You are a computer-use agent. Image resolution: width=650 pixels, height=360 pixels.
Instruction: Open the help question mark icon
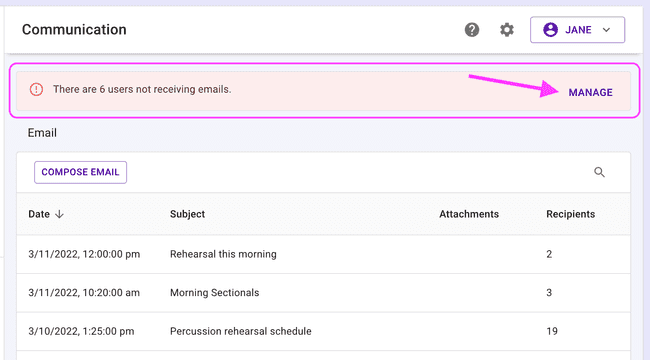pyautogui.click(x=472, y=30)
